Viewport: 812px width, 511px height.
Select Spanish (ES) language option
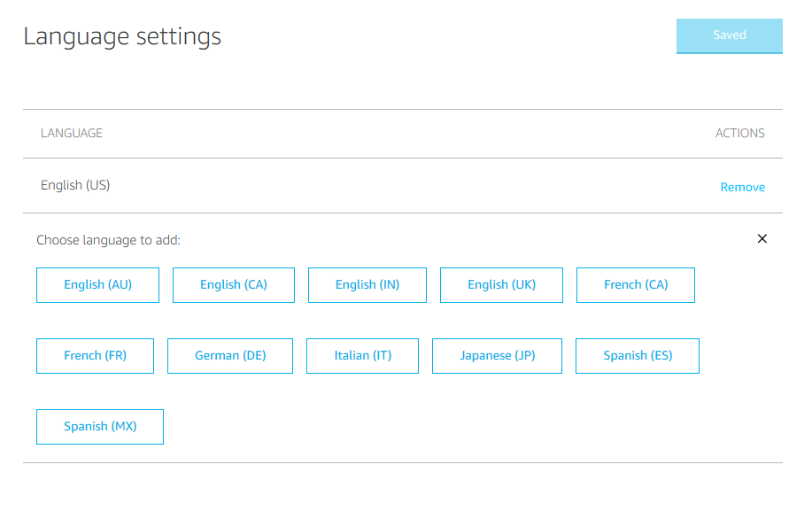(638, 356)
